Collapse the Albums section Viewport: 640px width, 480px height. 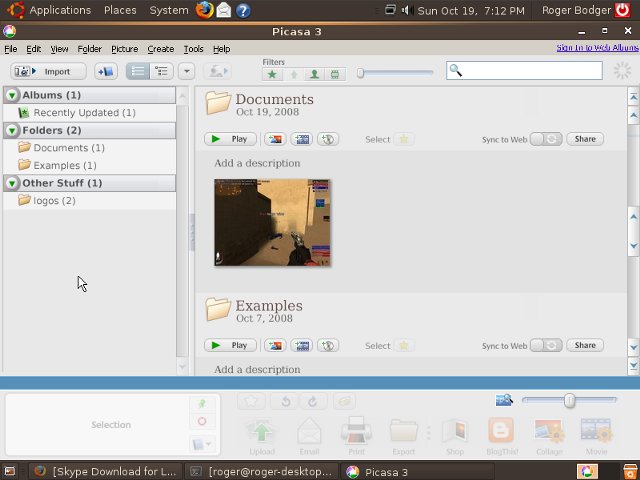(12, 95)
